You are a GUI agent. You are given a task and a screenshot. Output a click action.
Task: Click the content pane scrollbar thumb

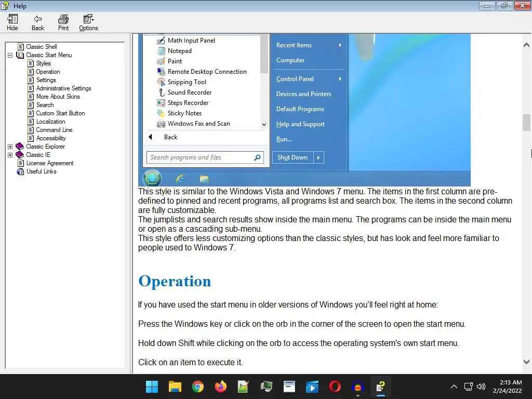tap(526, 123)
